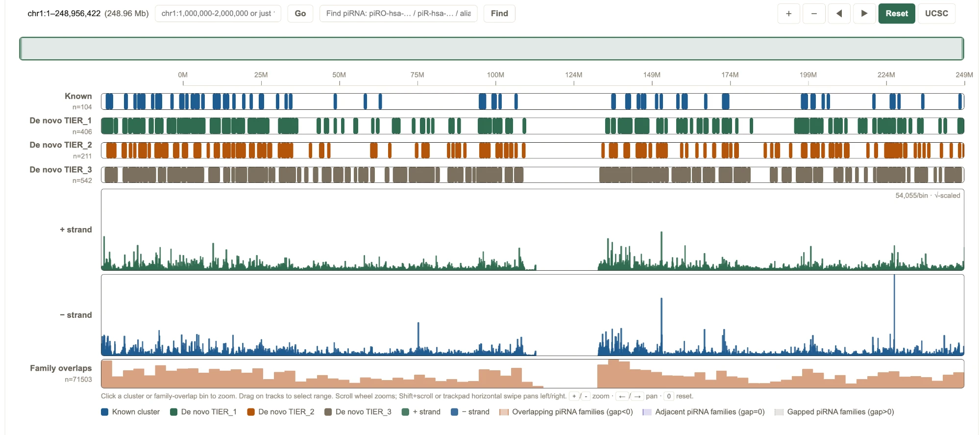Viewport: 980px width, 435px height.
Task: Click the n=71503 count text
Action: (78, 380)
